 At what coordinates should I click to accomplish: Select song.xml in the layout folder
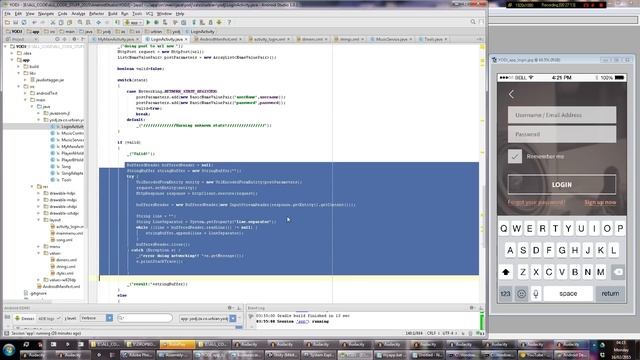61,240
